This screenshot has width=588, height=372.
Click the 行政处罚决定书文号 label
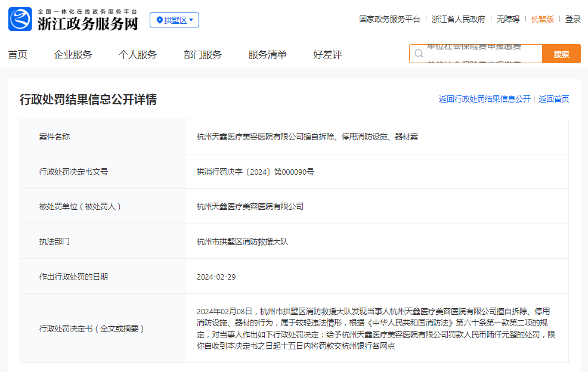click(73, 172)
